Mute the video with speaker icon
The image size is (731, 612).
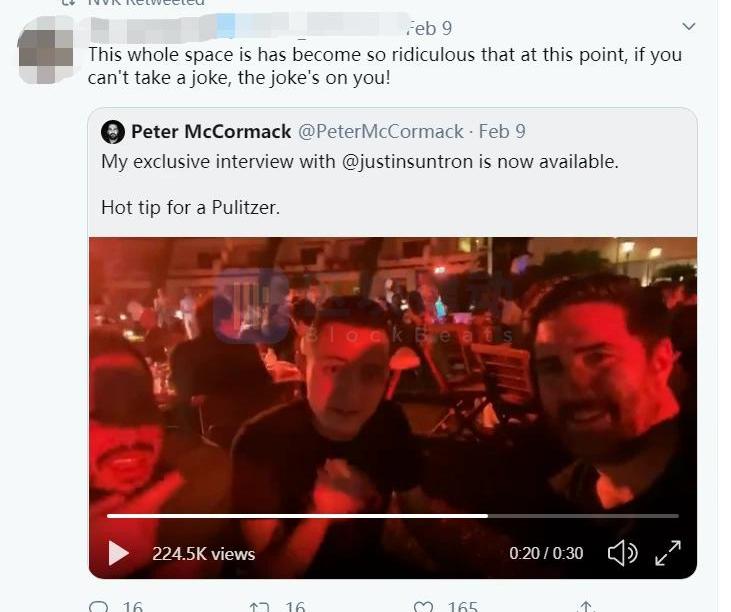[622, 553]
